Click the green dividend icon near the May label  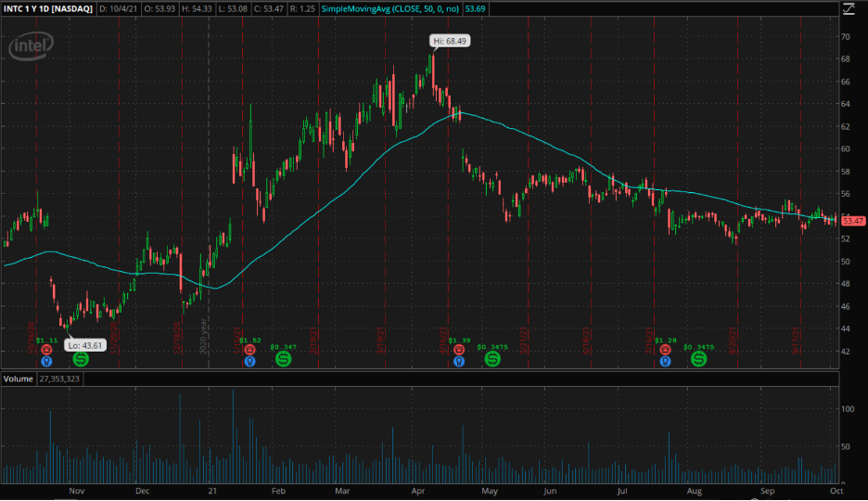492,359
